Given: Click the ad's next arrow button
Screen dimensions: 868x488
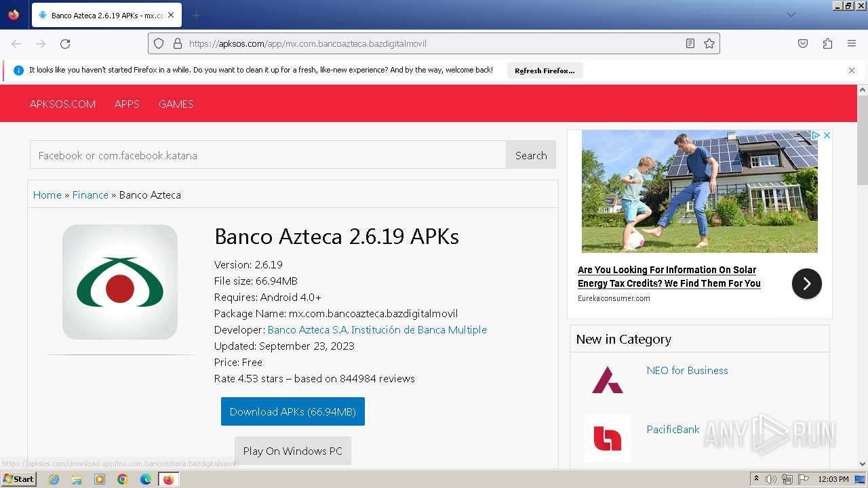Looking at the screenshot, I should pyautogui.click(x=807, y=284).
